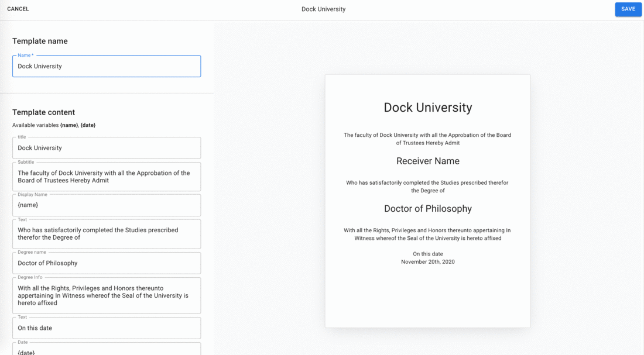The width and height of the screenshot is (644, 355).
Task: Click the Date field containing {date}
Action: [x=106, y=351]
